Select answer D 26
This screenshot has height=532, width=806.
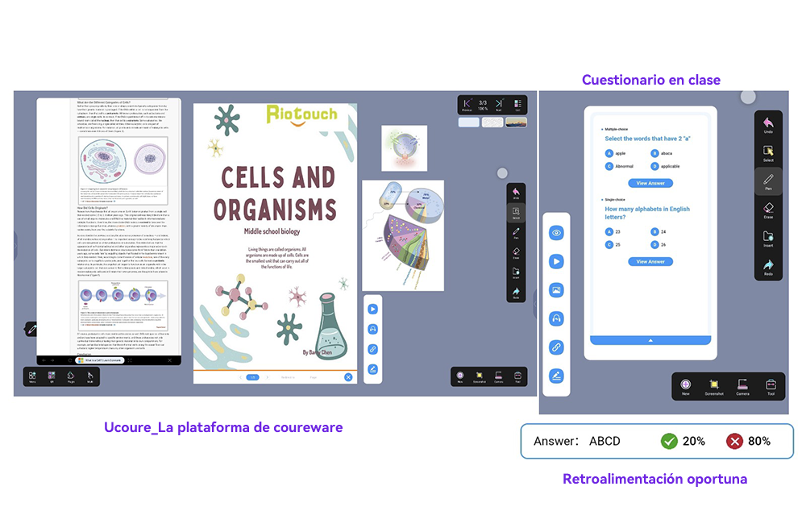(659, 245)
